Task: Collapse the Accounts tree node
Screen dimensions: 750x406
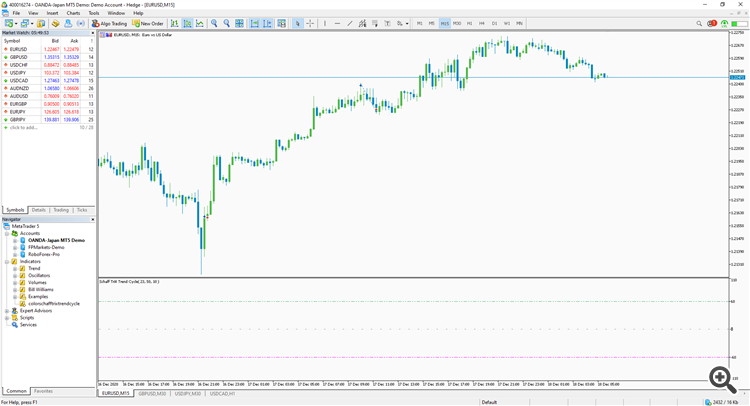Action: [x=7, y=233]
